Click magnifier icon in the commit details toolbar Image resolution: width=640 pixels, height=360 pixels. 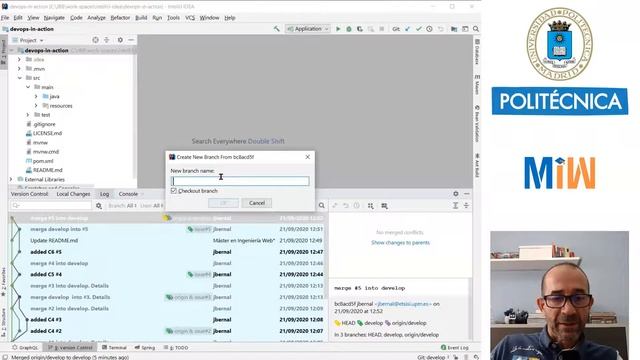(x=322, y=206)
